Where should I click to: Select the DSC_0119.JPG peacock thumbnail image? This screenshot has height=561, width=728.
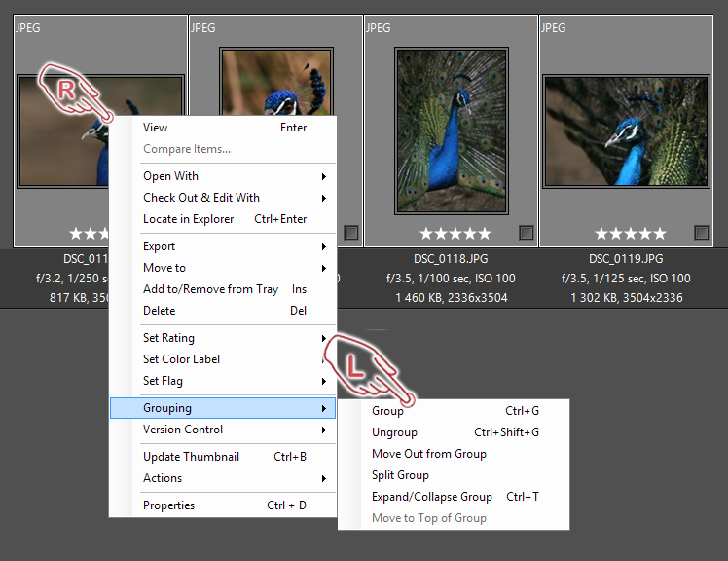[626, 131]
